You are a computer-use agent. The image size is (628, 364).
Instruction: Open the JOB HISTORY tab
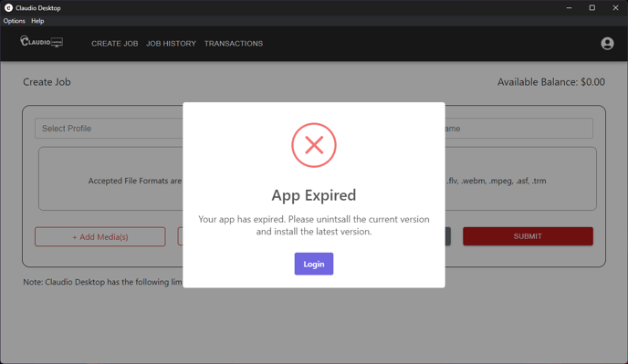171,43
